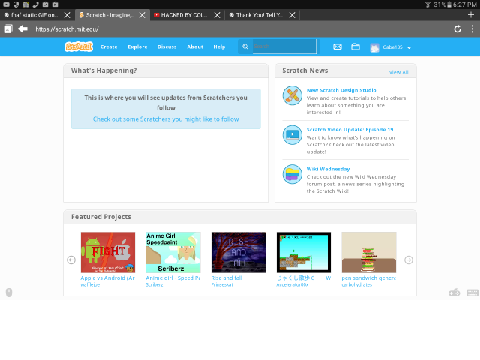
Task: Open the Explore page
Action: pyautogui.click(x=137, y=47)
